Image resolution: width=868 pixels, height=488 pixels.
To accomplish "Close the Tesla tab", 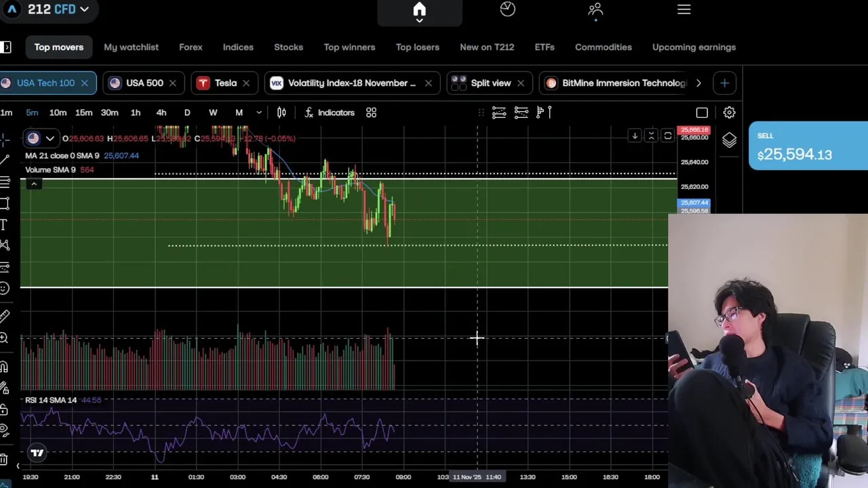I will click(245, 83).
